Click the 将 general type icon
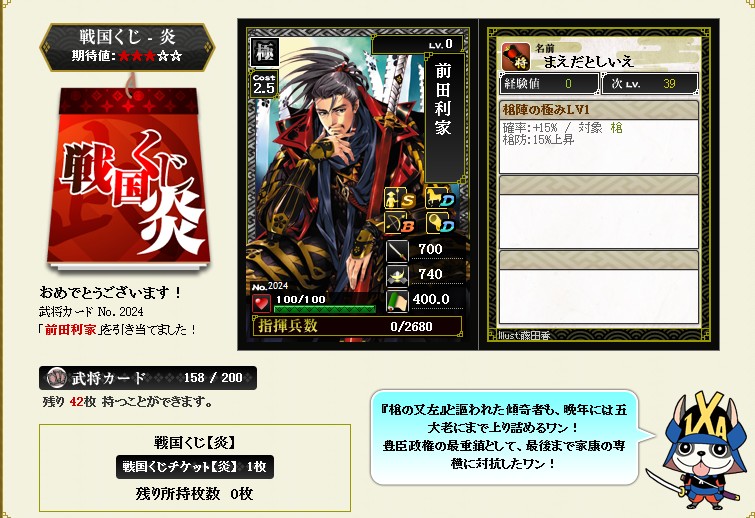Image resolution: width=755 pixels, height=518 pixels. tap(516, 56)
